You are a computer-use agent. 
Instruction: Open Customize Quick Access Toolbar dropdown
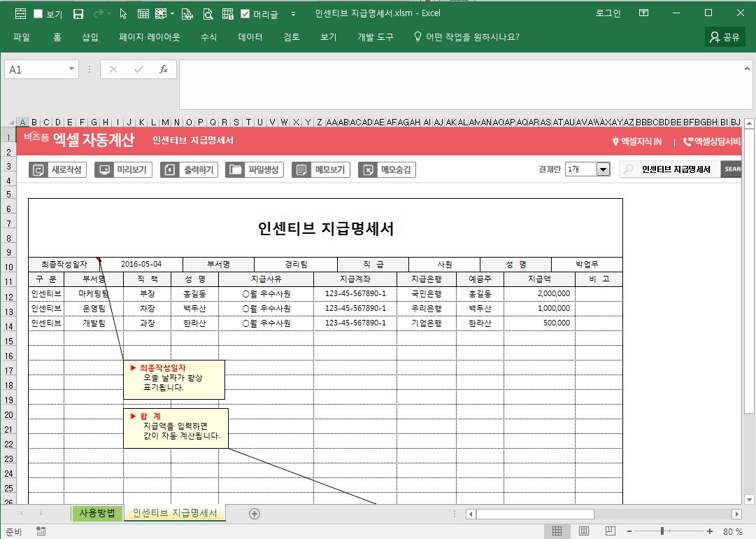tap(293, 14)
